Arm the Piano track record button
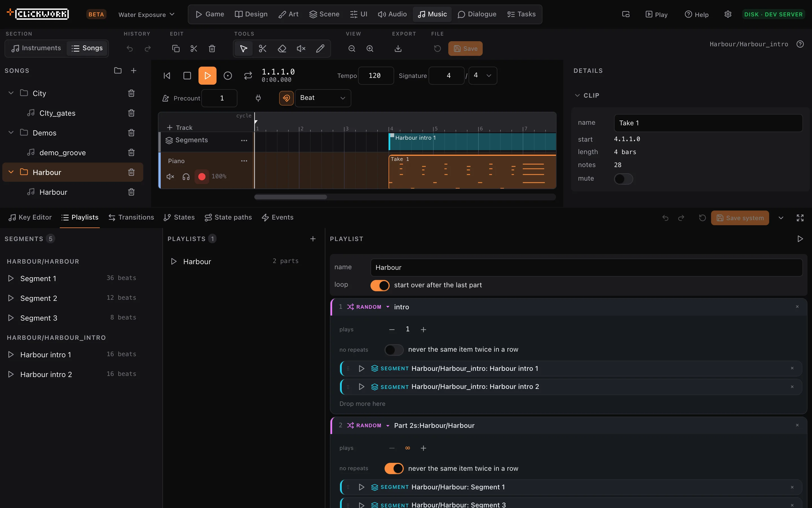 (x=202, y=177)
